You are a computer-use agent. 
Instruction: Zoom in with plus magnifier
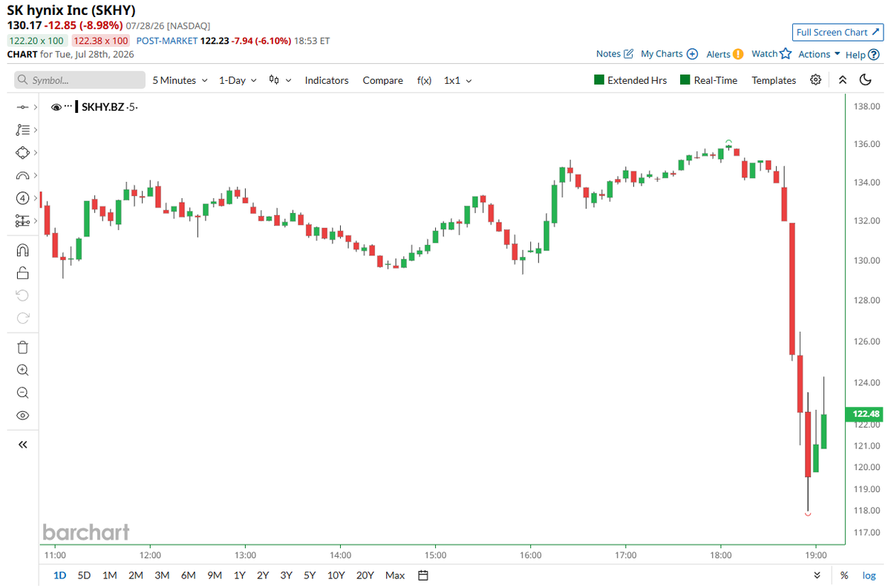coord(22,370)
